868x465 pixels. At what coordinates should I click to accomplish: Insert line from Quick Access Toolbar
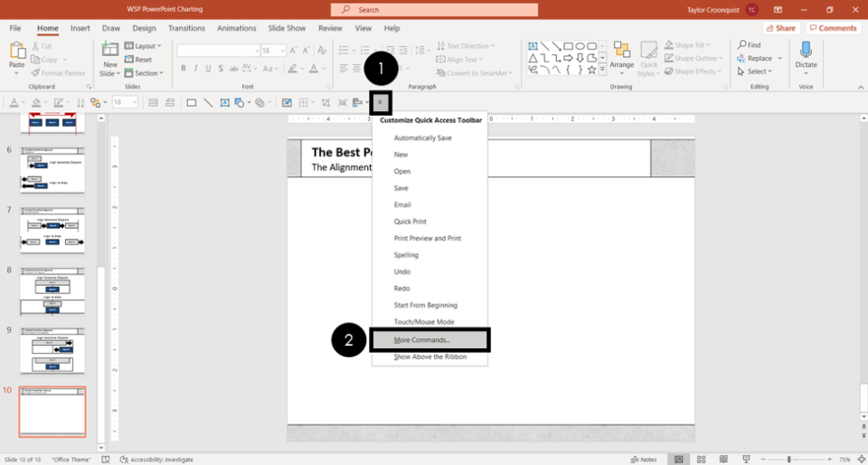[x=208, y=102]
